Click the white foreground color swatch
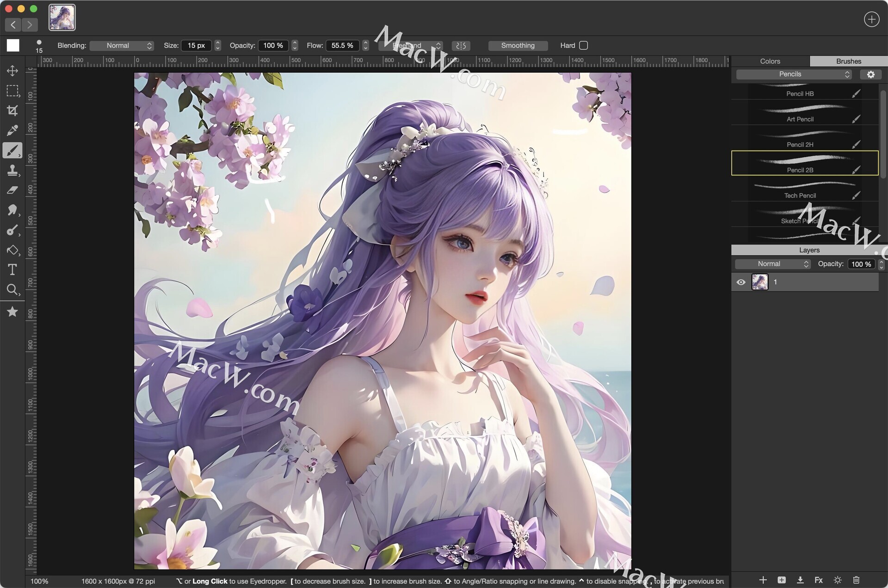Image resolution: width=888 pixels, height=588 pixels. (x=13, y=45)
